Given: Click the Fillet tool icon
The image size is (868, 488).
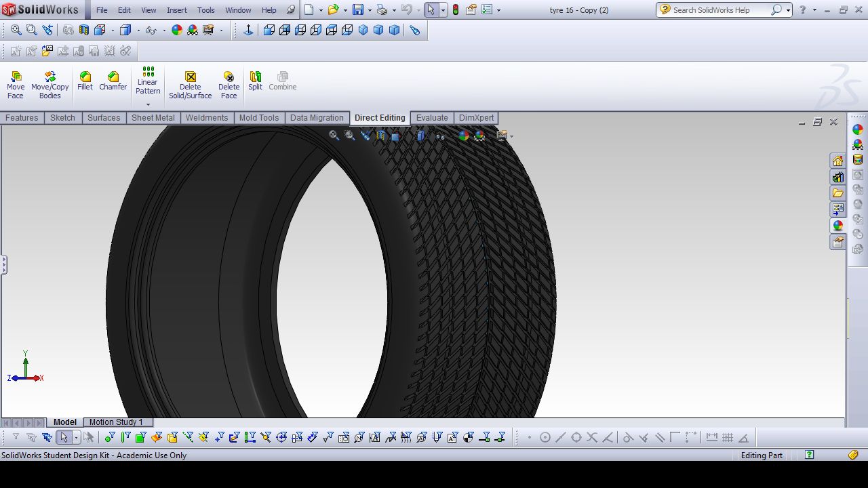Looking at the screenshot, I should click(x=85, y=81).
